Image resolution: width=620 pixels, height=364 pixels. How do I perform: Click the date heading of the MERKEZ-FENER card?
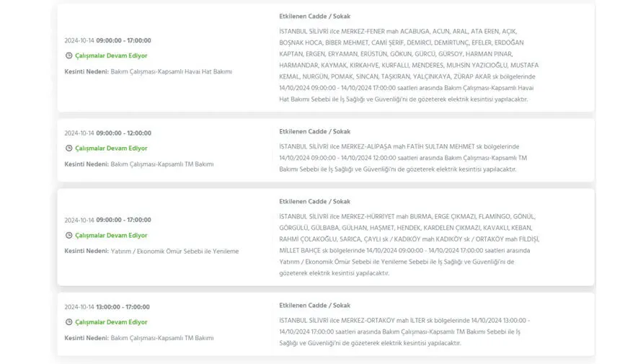(x=107, y=40)
